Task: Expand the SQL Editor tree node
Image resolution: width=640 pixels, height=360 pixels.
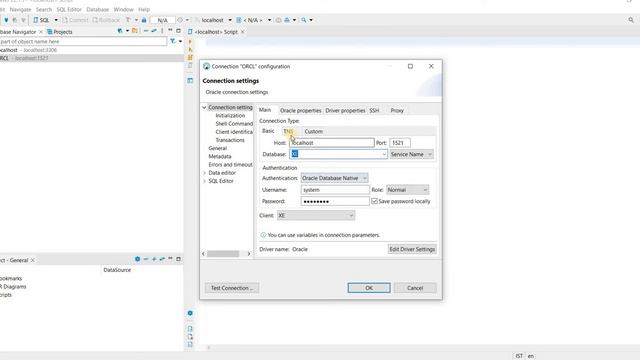Action: pos(204,181)
